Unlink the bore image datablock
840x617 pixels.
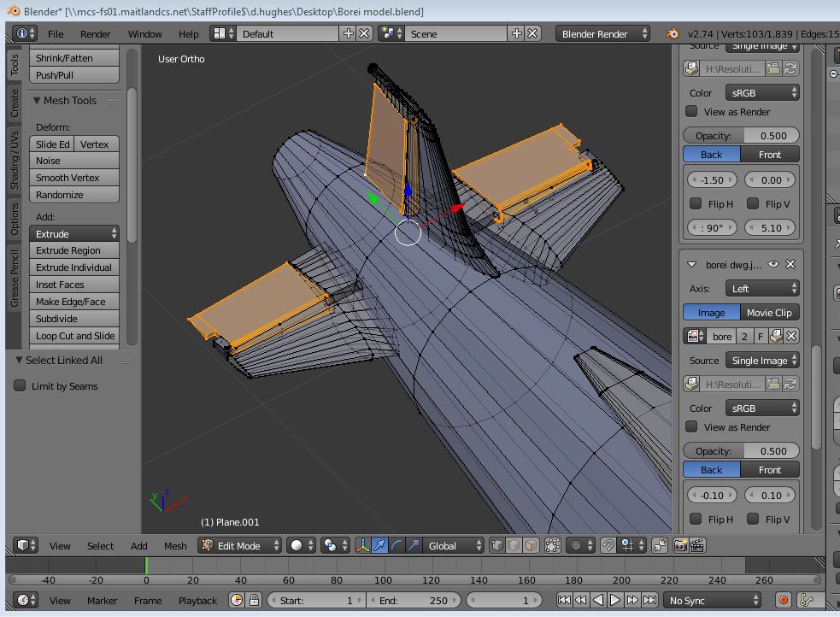coord(791,336)
